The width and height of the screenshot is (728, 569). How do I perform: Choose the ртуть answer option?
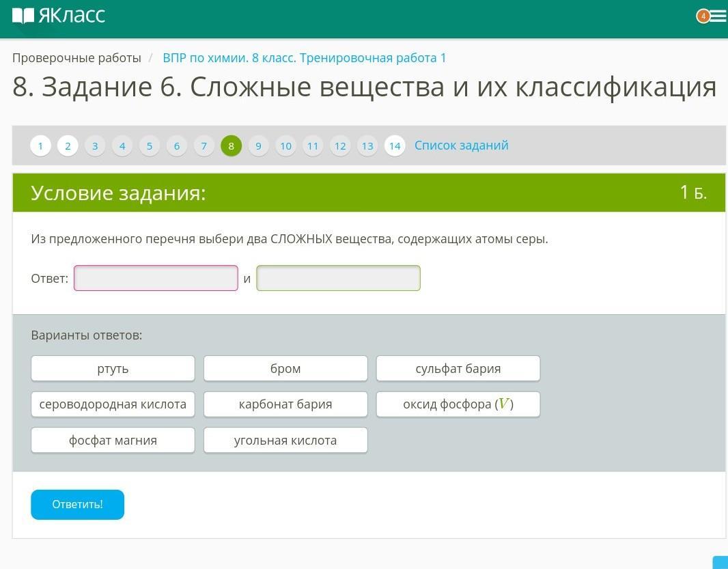[x=113, y=369]
